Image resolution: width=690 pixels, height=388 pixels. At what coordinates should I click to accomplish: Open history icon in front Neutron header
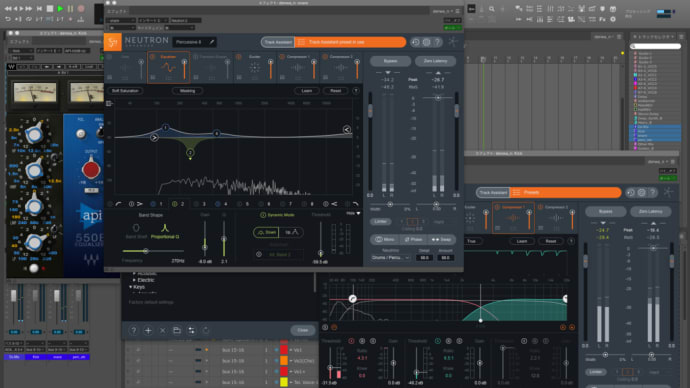tap(415, 42)
